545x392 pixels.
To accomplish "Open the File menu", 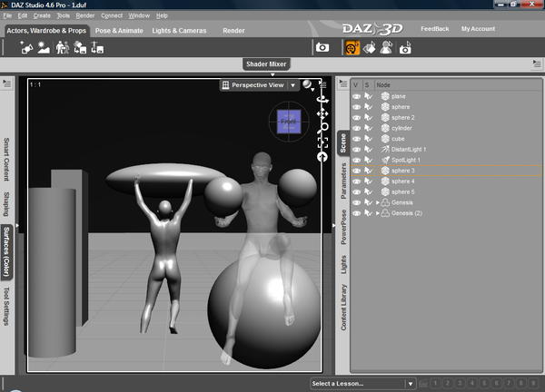I will point(7,15).
